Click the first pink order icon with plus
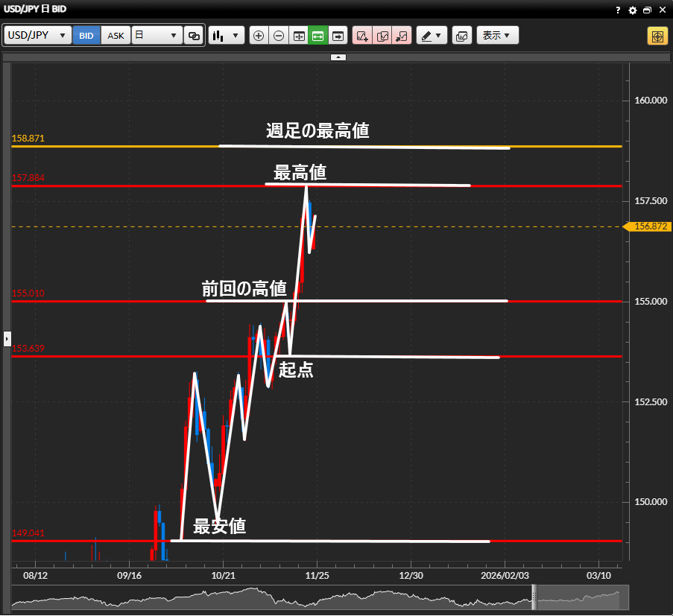Viewport: 673px width, 616px height. tap(362, 36)
